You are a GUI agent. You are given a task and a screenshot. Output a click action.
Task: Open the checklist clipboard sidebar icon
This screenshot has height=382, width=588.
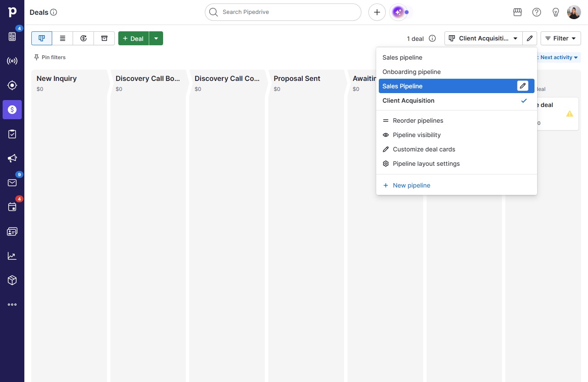coord(12,134)
